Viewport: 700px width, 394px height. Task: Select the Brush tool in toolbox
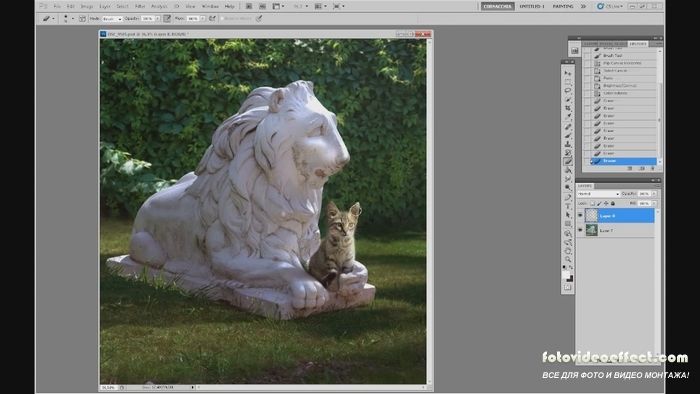(568, 136)
